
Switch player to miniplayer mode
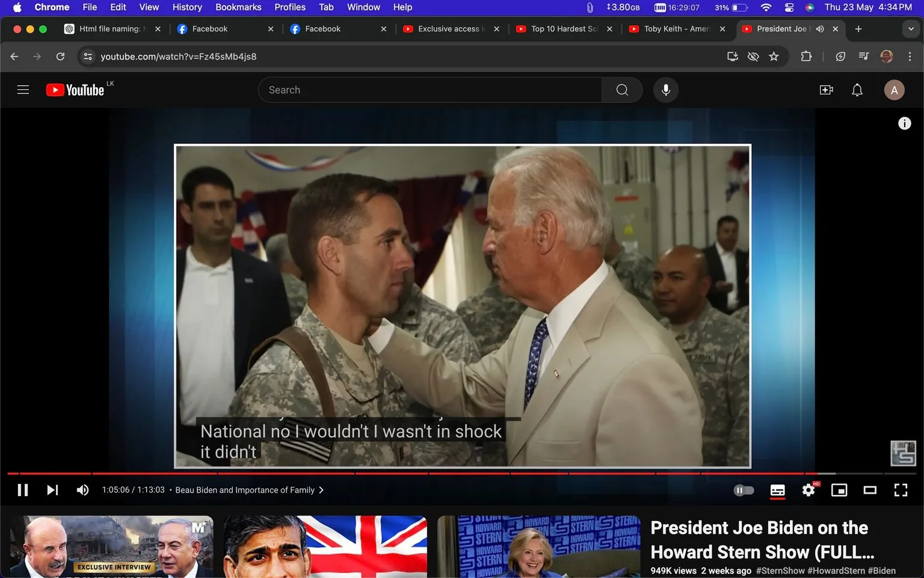click(x=839, y=489)
